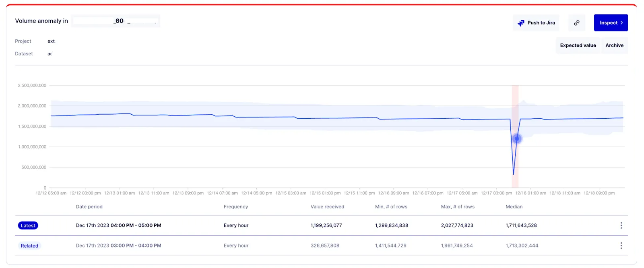Click the Frequency column header
Image resolution: width=644 pixels, height=268 pixels.
coord(235,207)
